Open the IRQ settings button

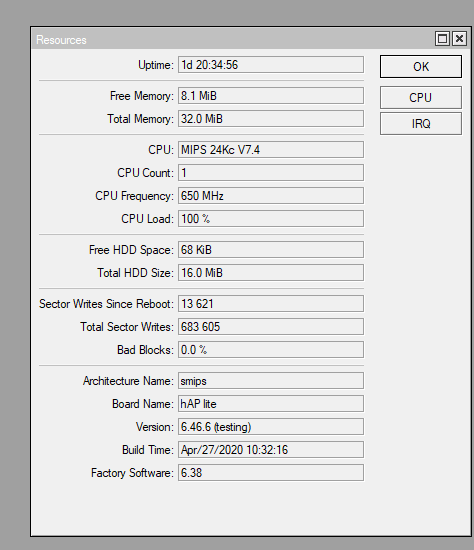coord(421,123)
